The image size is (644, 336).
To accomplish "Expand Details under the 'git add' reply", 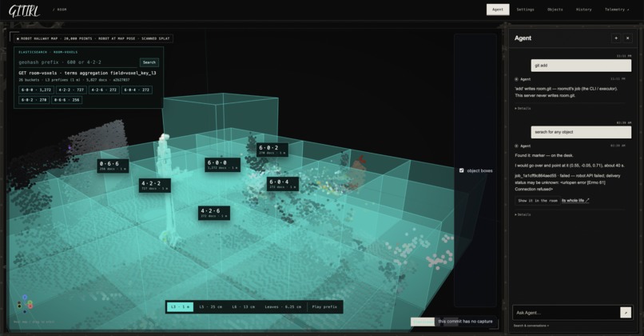I will click(x=523, y=109).
